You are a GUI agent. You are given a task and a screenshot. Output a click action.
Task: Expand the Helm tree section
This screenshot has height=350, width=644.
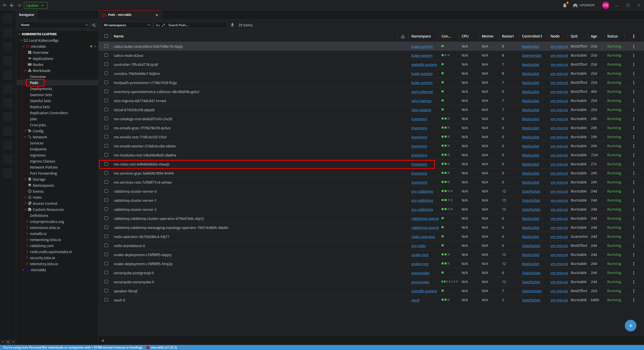click(x=25, y=198)
